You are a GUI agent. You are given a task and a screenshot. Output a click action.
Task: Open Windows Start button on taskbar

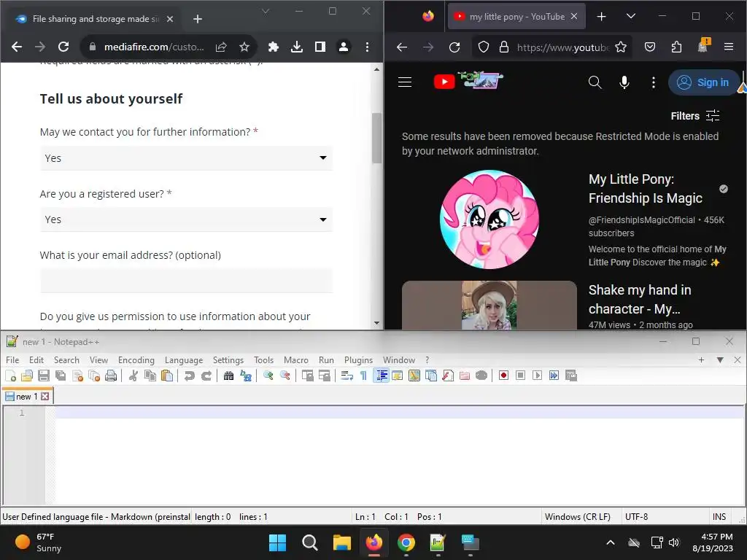point(277,542)
